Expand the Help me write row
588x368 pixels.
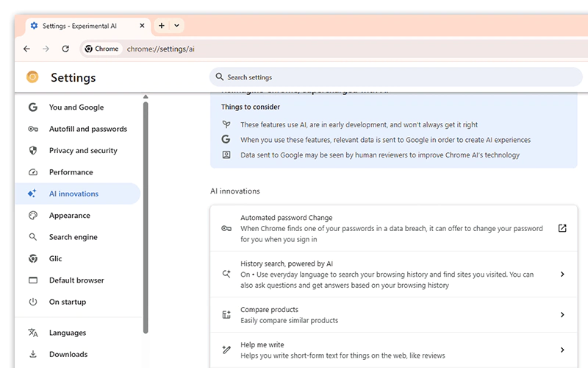pos(562,350)
